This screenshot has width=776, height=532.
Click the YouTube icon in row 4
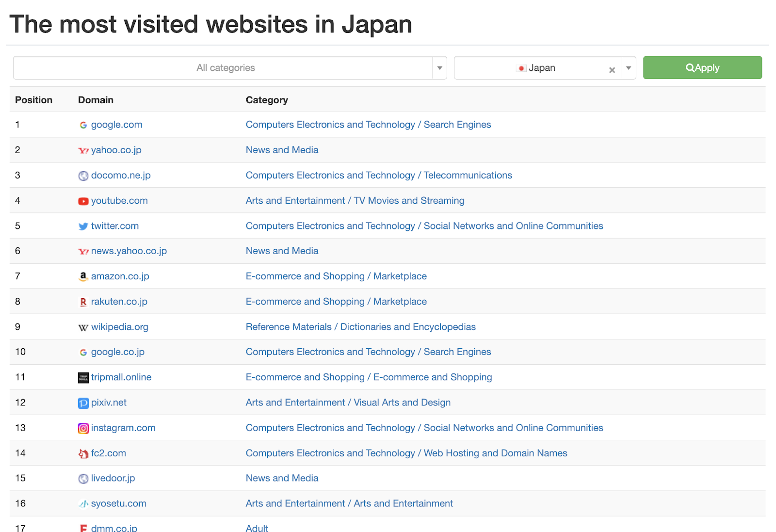(x=83, y=201)
